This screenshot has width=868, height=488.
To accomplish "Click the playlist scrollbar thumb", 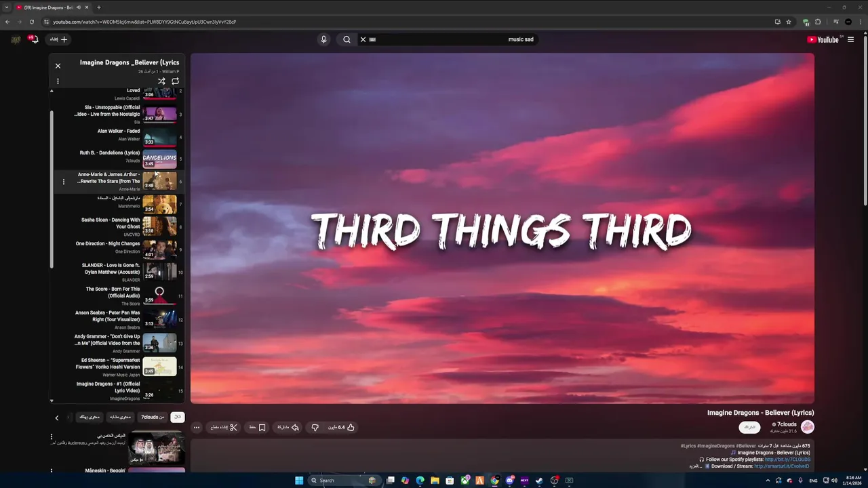I will [x=52, y=188].
